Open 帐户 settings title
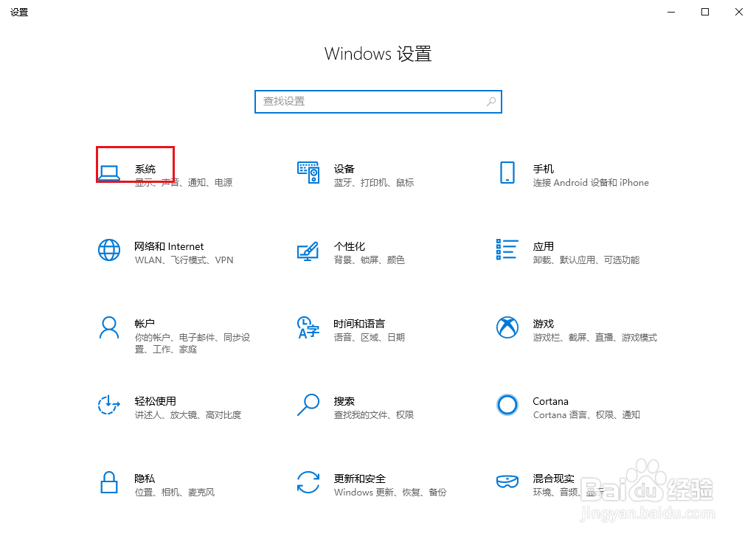Image resolution: width=756 pixels, height=539 pixels. [145, 324]
